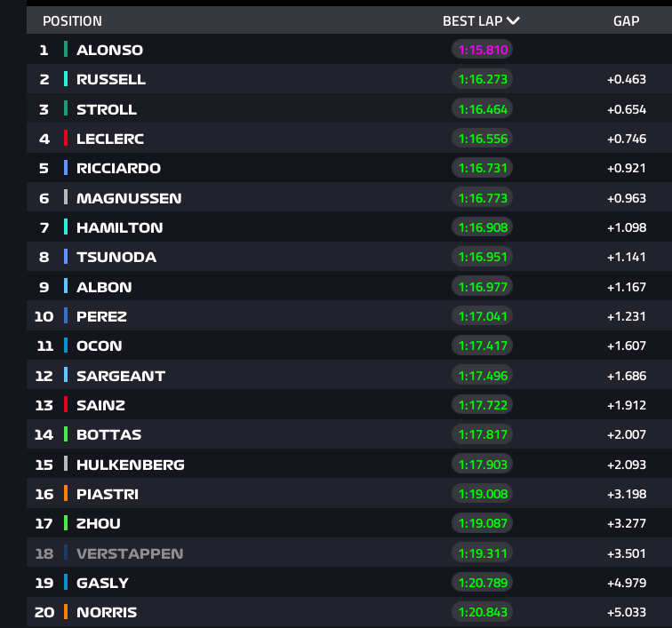Image resolution: width=672 pixels, height=628 pixels.
Task: Click the Best Lap sort chevron arrow
Action: tap(513, 20)
